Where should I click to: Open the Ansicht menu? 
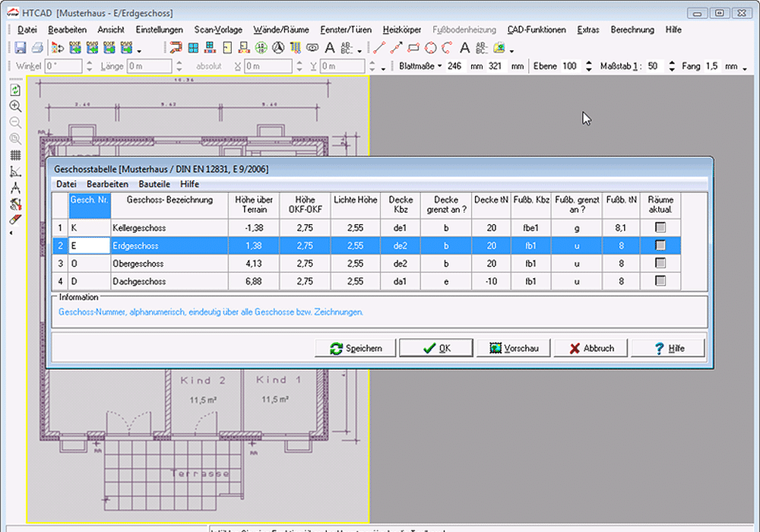(x=111, y=30)
